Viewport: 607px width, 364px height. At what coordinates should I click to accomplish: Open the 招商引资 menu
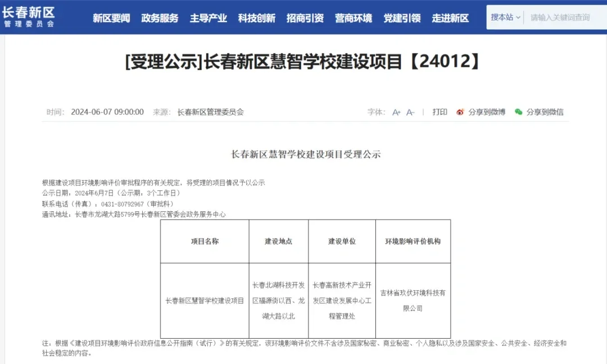[305, 18]
